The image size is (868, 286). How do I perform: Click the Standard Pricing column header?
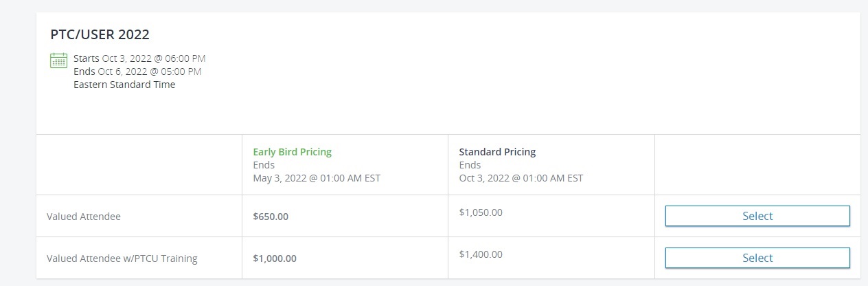pos(497,152)
